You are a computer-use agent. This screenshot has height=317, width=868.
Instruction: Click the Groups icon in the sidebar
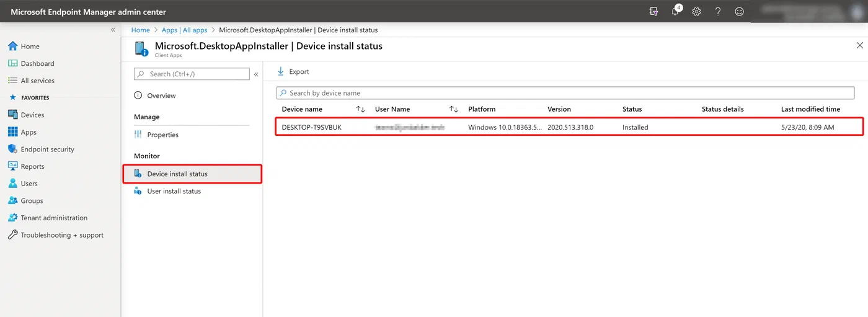click(x=12, y=200)
